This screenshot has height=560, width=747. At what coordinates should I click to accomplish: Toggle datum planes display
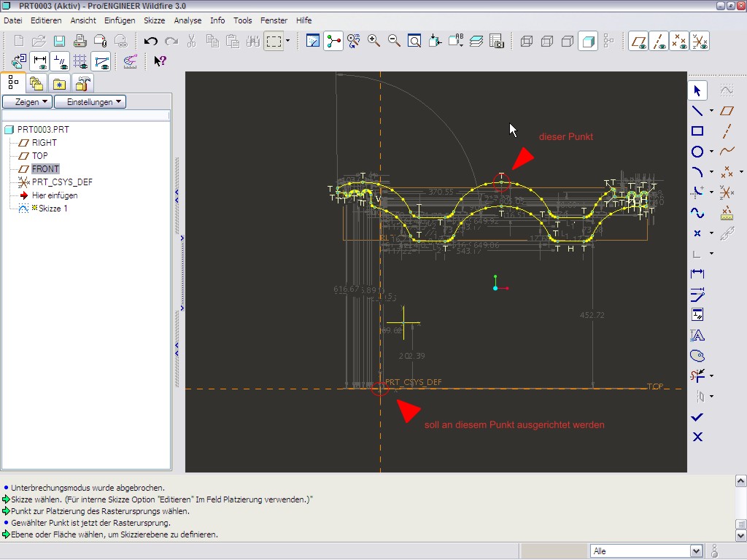(x=638, y=41)
